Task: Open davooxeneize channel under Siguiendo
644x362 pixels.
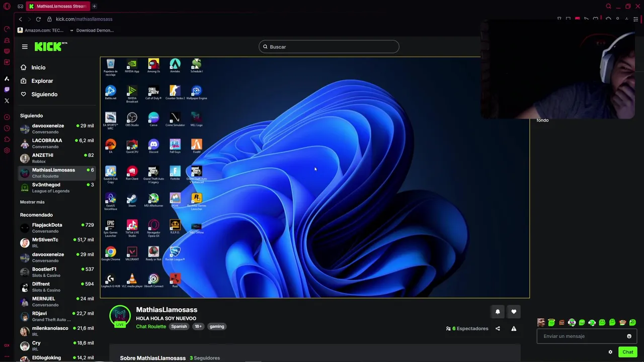Action: point(57,129)
